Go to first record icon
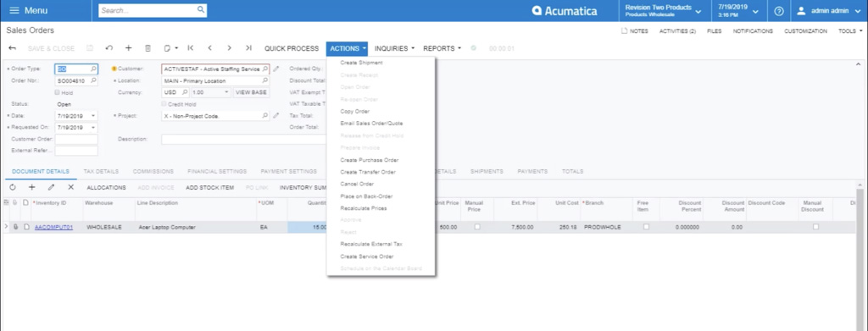Screen dimensions: 868x331 click(x=191, y=48)
